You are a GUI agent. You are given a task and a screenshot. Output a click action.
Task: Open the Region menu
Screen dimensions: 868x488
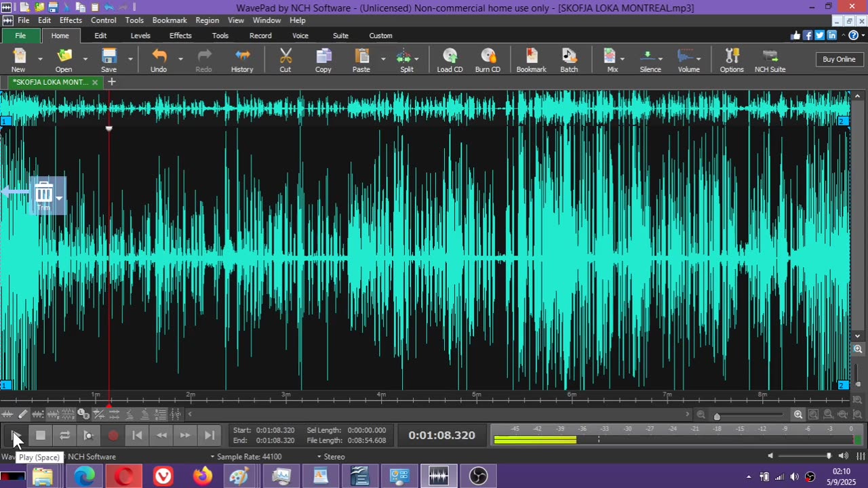click(208, 20)
